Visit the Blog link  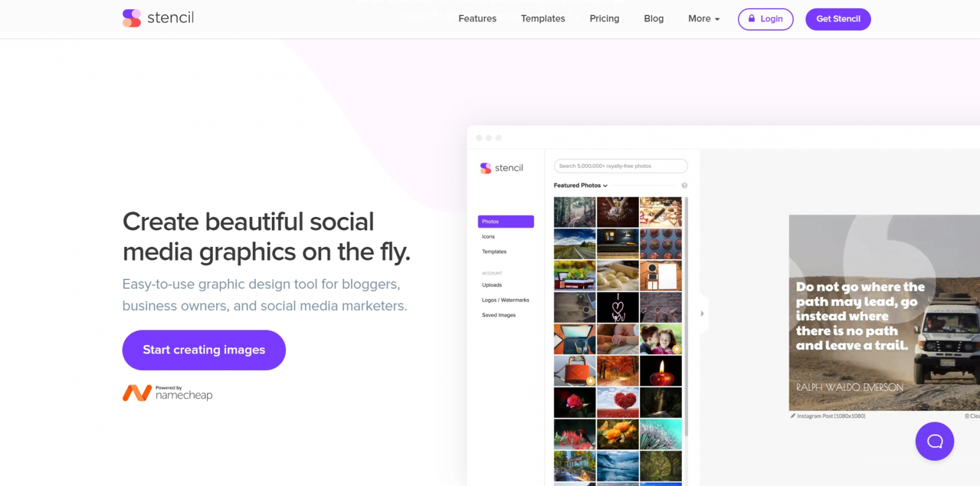point(654,18)
